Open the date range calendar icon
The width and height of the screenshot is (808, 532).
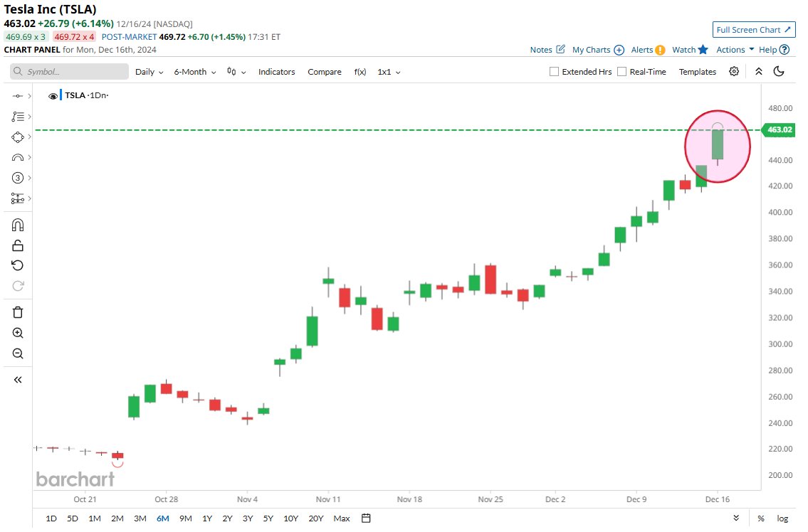(366, 518)
